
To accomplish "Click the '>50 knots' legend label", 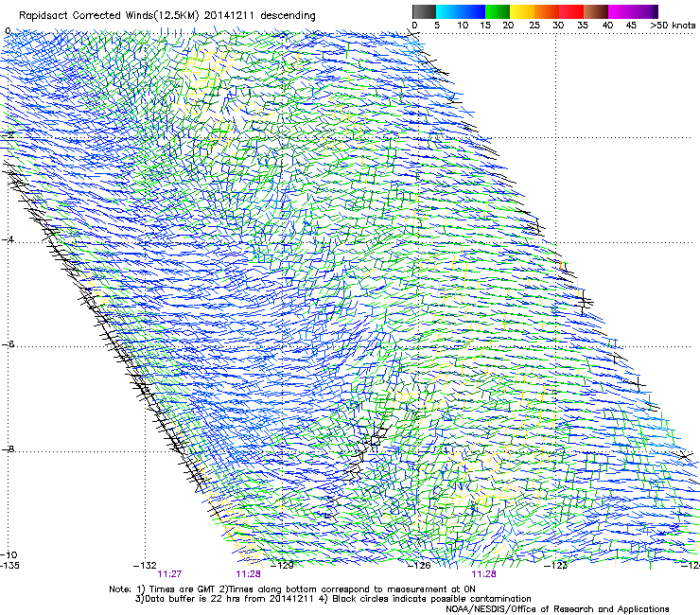I will [x=673, y=26].
